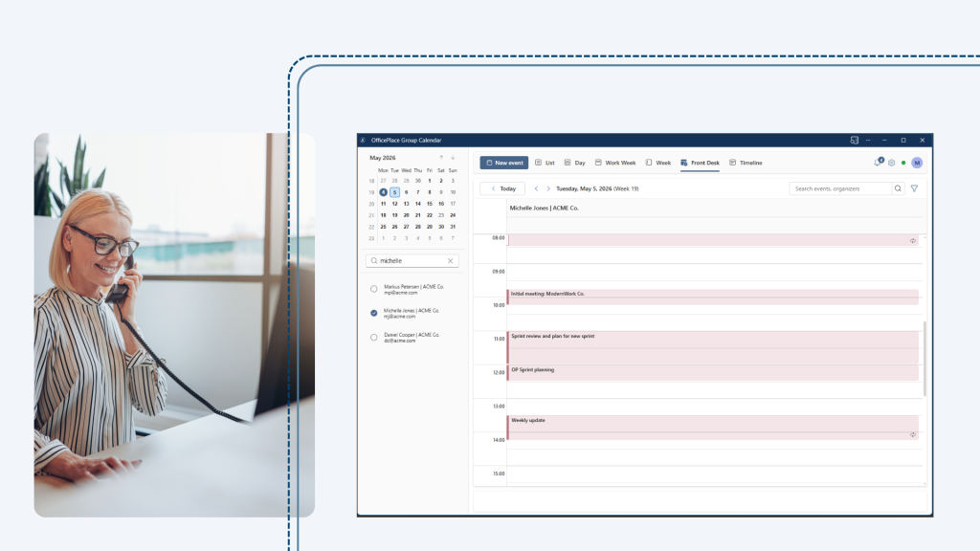Click the May 2026 month header
980x551 pixels.
[383, 158]
